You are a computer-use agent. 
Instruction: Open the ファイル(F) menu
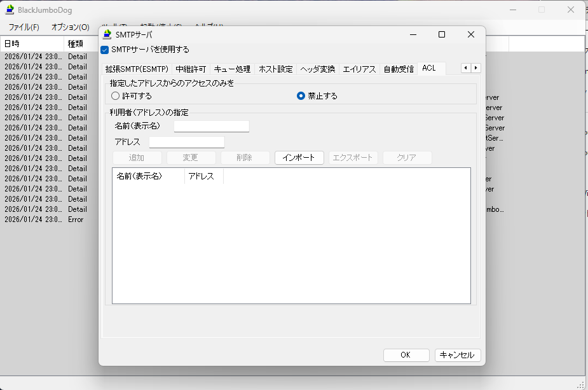tap(24, 27)
